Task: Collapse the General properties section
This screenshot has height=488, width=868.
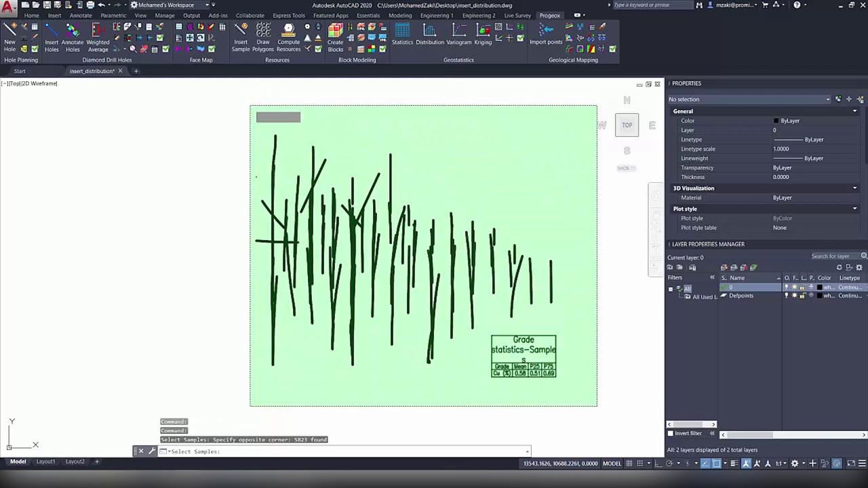Action: click(854, 111)
